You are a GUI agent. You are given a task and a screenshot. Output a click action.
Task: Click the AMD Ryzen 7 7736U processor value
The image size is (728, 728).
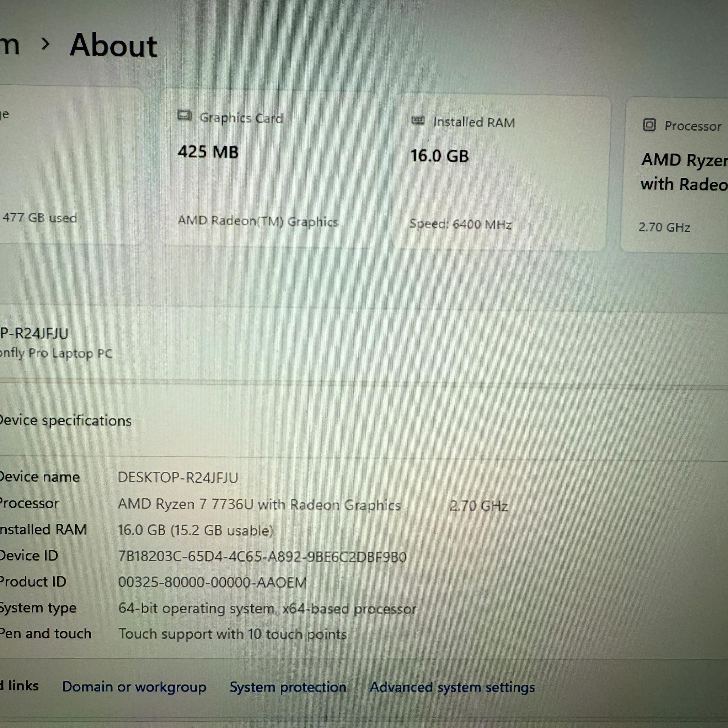tap(259, 504)
